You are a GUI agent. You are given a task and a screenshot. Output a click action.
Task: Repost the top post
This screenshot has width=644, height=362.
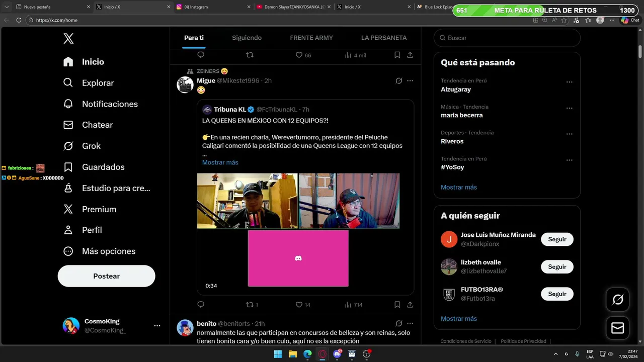click(x=249, y=55)
